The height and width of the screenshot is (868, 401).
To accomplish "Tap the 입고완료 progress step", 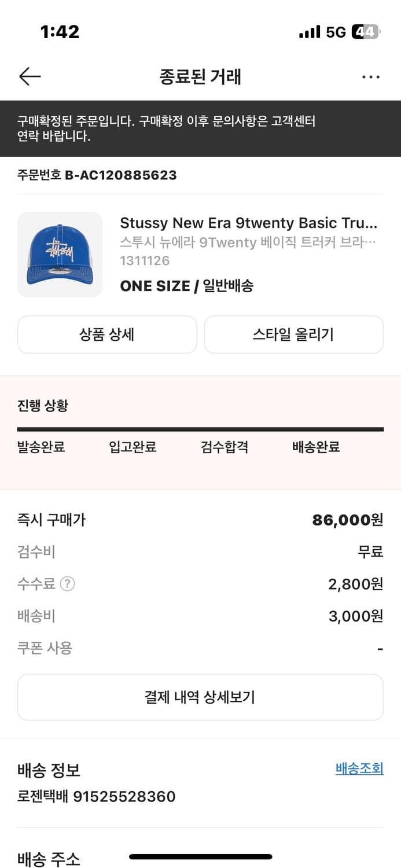I will (x=133, y=447).
